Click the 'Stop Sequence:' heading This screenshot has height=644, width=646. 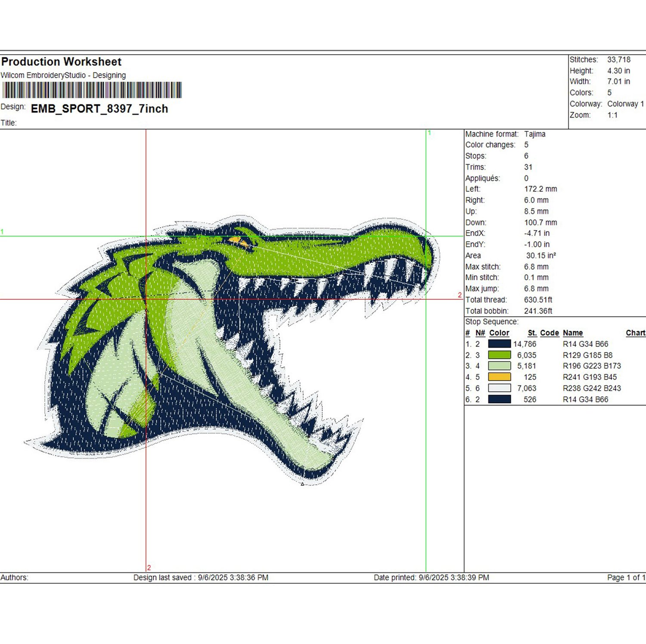point(492,322)
